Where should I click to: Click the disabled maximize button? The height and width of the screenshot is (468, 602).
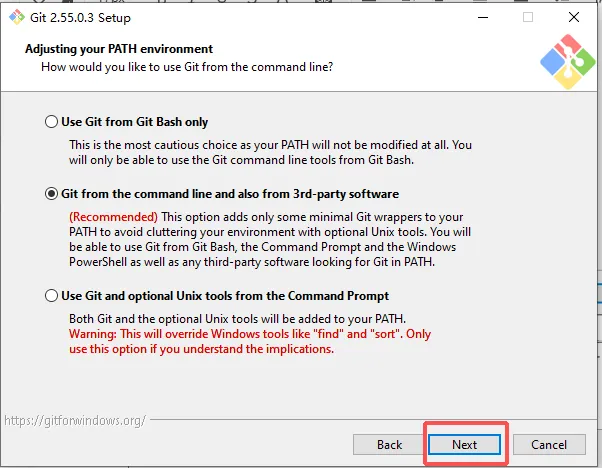pos(528,17)
